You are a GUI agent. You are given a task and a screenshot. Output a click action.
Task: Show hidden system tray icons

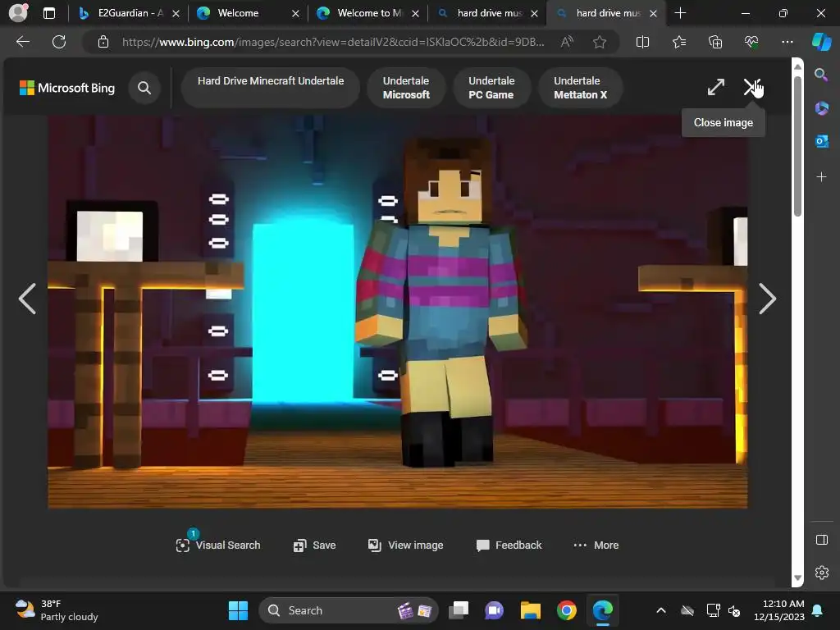[x=661, y=610]
